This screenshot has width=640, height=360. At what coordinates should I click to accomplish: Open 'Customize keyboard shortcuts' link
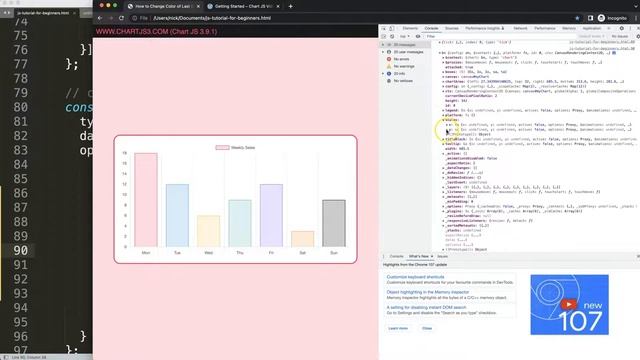(x=415, y=277)
